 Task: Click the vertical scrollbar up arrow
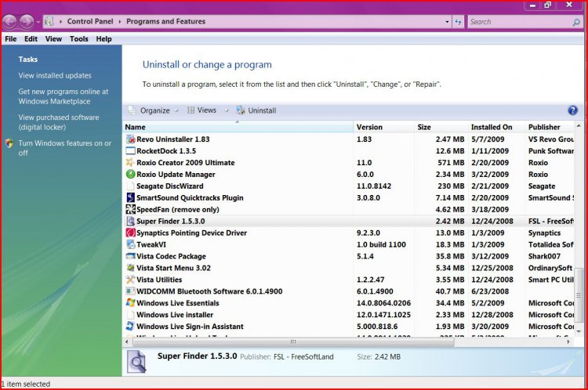tap(579, 126)
